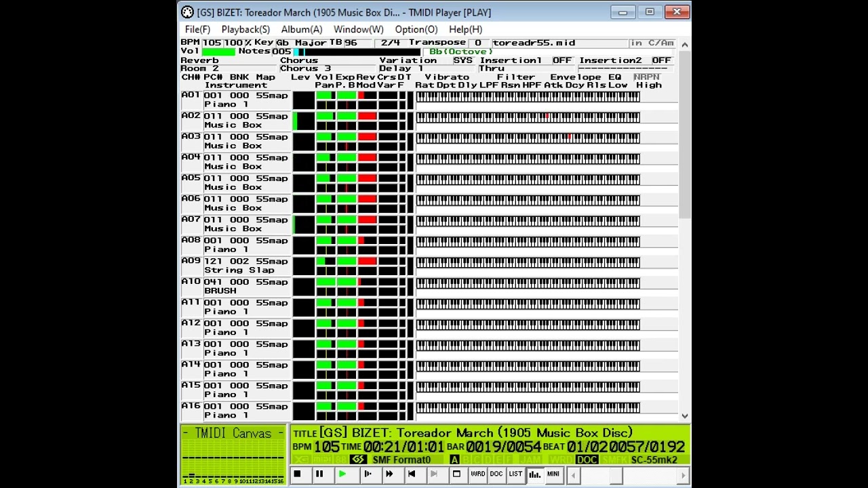Click the Delay 1 variation field
The height and width of the screenshot is (488, 868).
(428, 68)
